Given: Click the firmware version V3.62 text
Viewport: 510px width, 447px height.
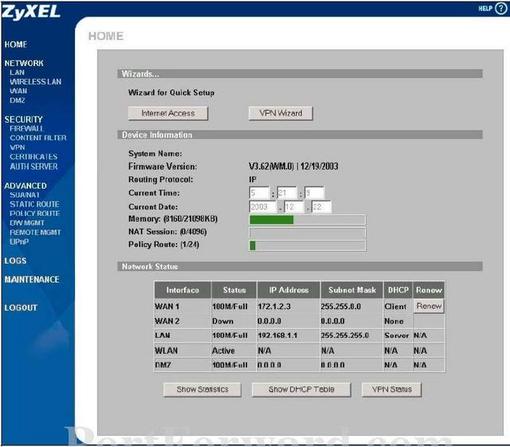Looking at the screenshot, I should coord(293,166).
